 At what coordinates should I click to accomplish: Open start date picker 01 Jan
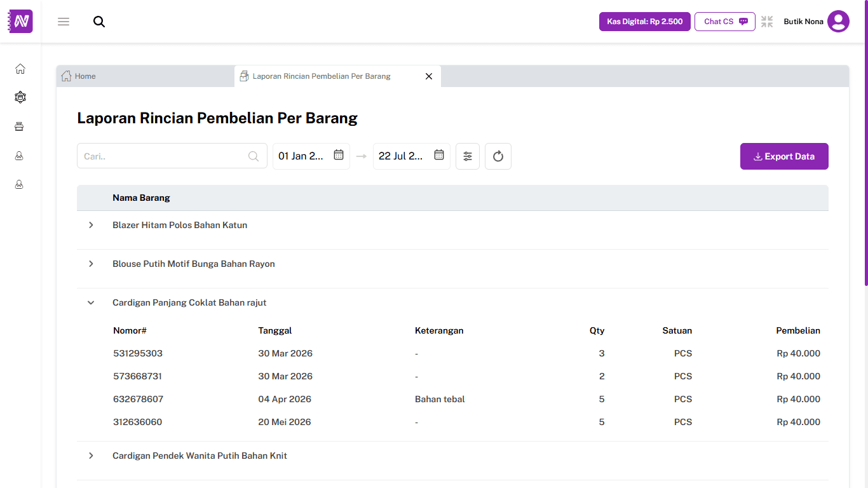pyautogui.click(x=311, y=156)
